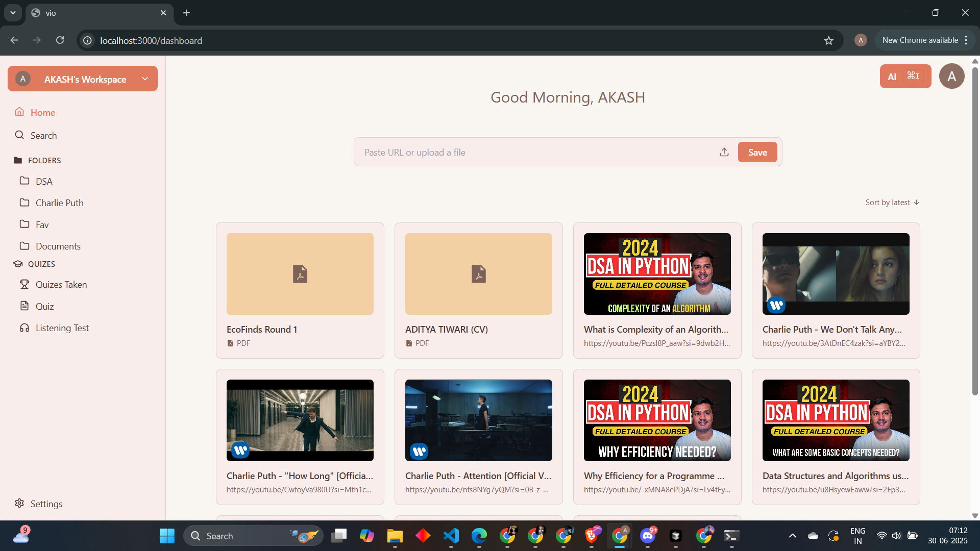Open the Charlie Puth folder
The height and width of the screenshot is (551, 980).
point(59,203)
